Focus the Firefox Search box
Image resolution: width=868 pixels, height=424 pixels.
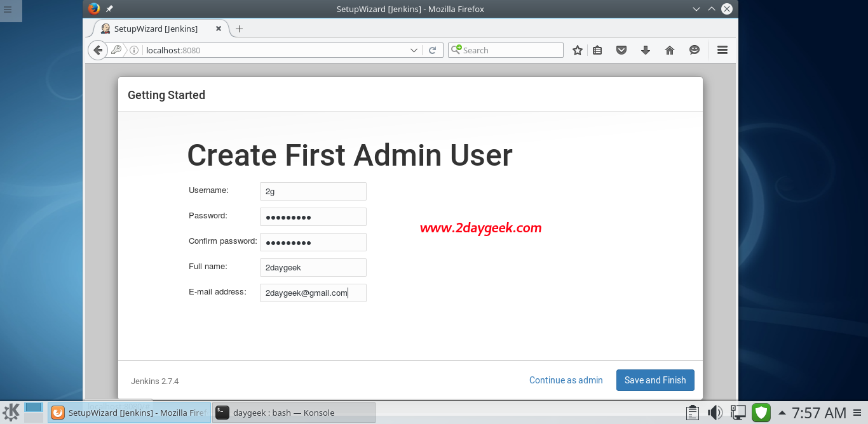click(506, 50)
